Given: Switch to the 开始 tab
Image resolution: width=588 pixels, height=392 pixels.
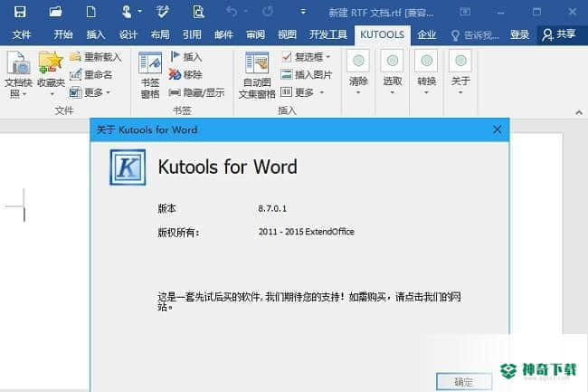Looking at the screenshot, I should pos(62,35).
